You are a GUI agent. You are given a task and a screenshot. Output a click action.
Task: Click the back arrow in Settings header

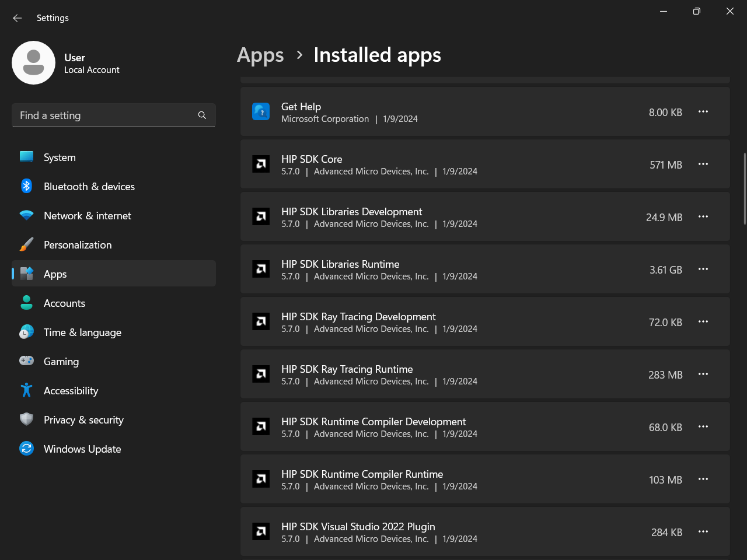pos(18,18)
